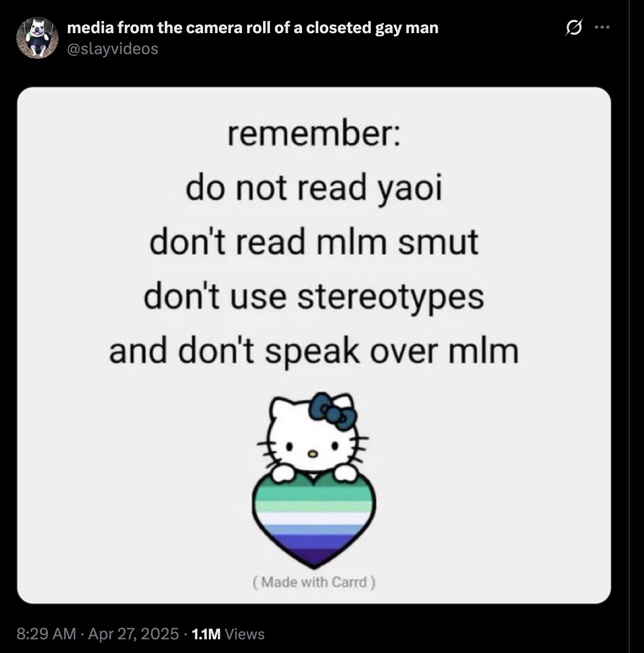Image resolution: width=644 pixels, height=653 pixels.
Task: Click the "don't use stereotypes" line
Action: click(314, 298)
